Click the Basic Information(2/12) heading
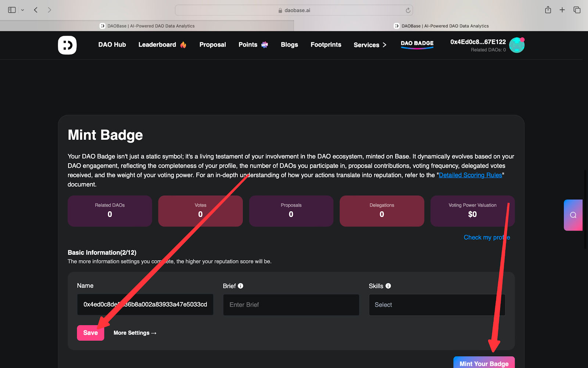 [x=102, y=252]
